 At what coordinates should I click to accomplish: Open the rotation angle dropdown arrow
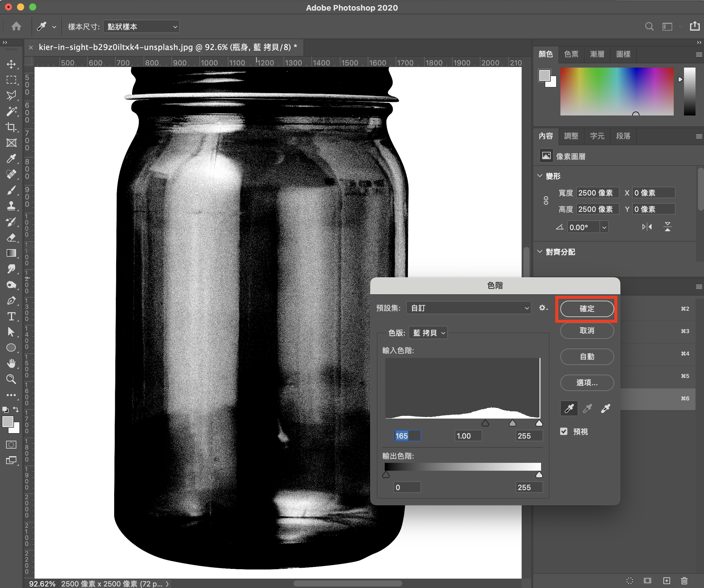click(x=604, y=227)
